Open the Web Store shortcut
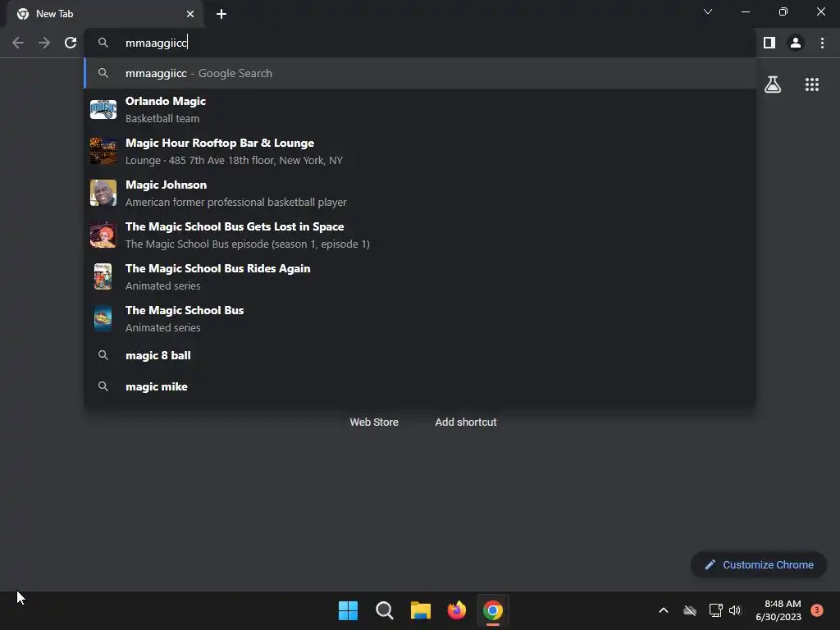This screenshot has width=840, height=630. 374,422
